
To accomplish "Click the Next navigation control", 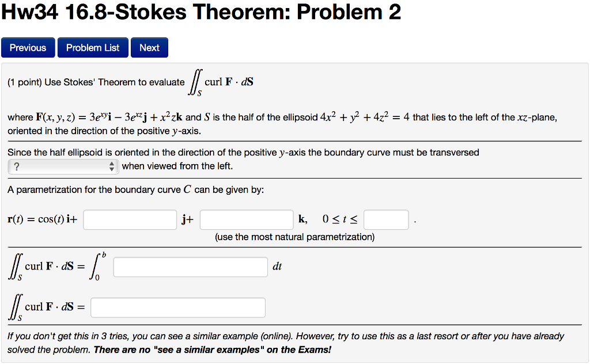I will 149,47.
